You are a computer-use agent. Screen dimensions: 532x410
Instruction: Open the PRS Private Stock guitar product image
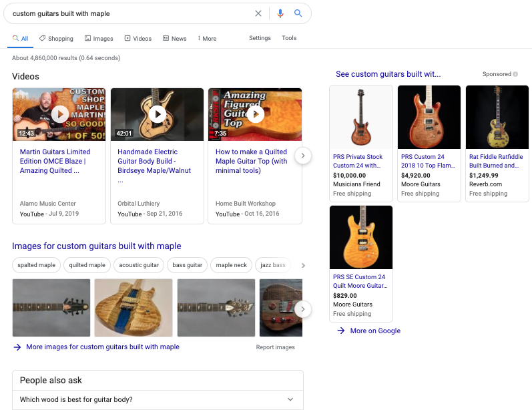pos(361,117)
